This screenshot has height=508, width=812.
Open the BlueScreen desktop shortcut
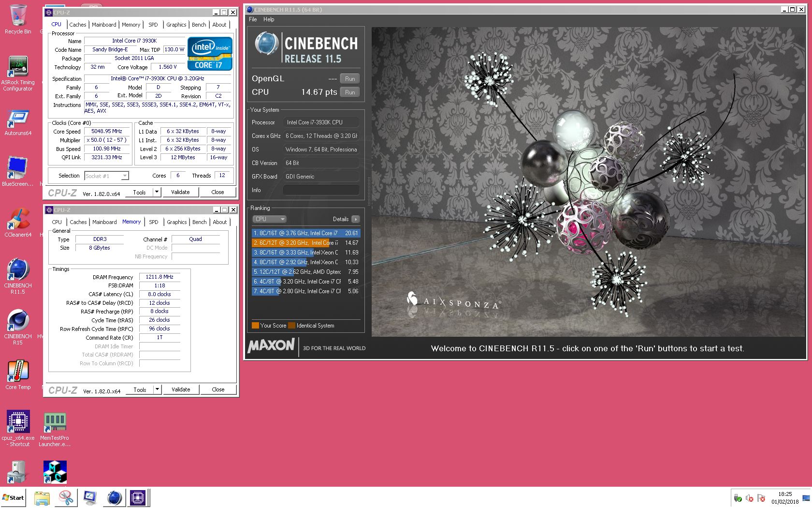coord(18,171)
